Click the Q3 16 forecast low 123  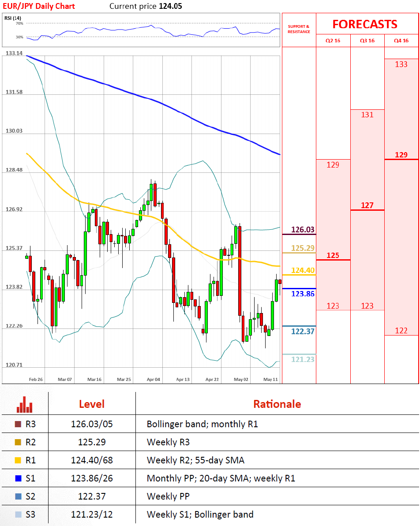(367, 306)
